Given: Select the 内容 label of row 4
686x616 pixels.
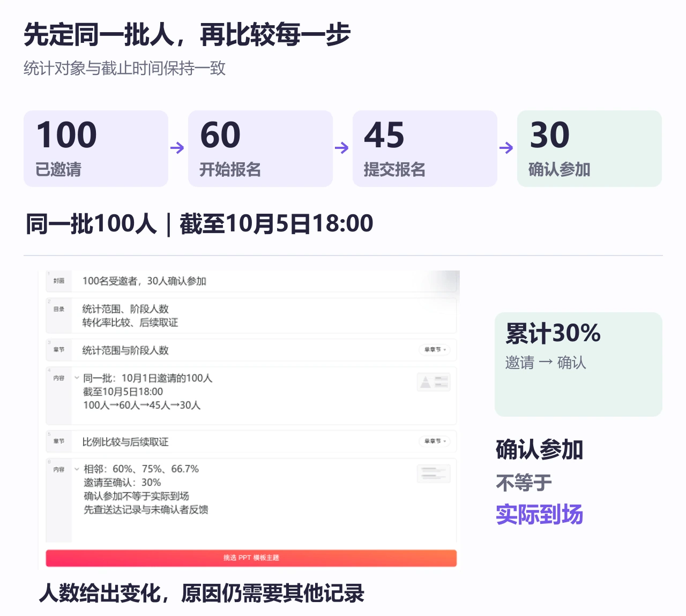Looking at the screenshot, I should coord(59,378).
